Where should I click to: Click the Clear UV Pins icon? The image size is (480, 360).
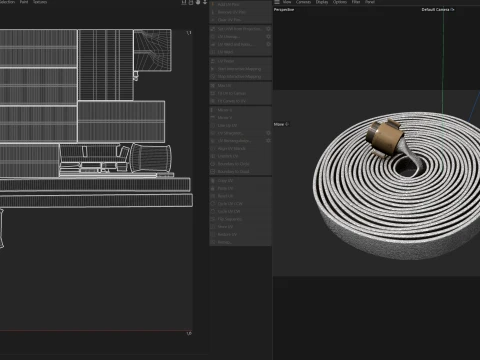pos(213,20)
